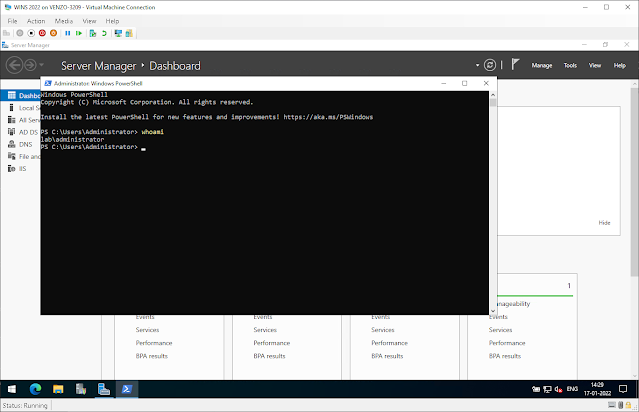Select All Servers in sidebar

(20, 120)
